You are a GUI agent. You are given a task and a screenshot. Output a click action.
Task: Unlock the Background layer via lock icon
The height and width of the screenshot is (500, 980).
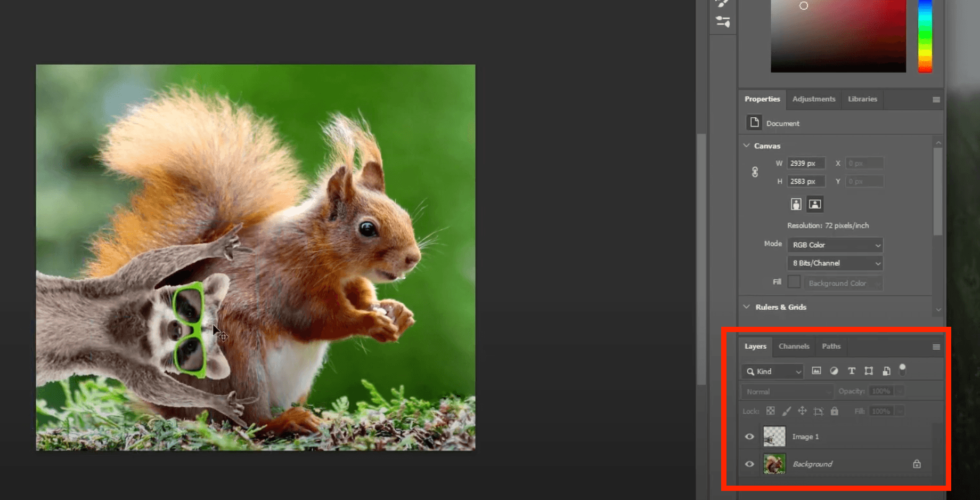917,464
